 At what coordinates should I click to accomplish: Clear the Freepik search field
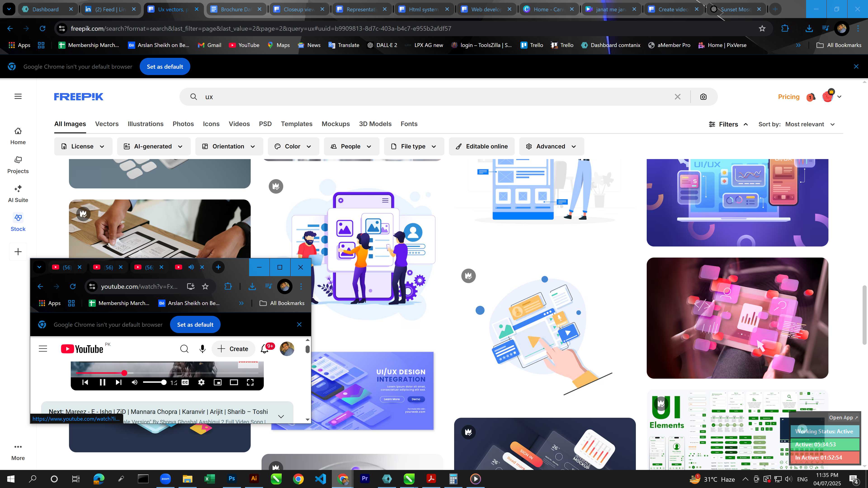click(x=678, y=97)
